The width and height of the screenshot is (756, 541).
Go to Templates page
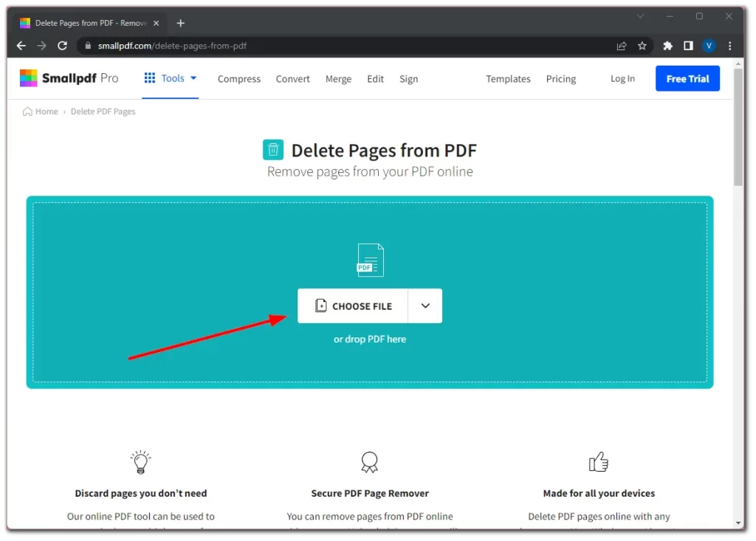click(x=508, y=78)
